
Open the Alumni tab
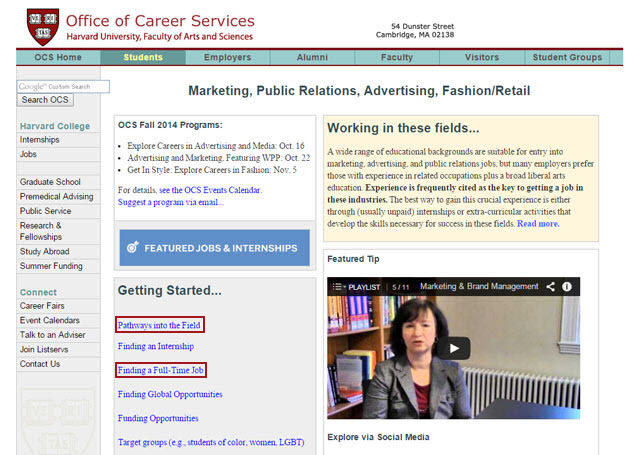click(312, 58)
